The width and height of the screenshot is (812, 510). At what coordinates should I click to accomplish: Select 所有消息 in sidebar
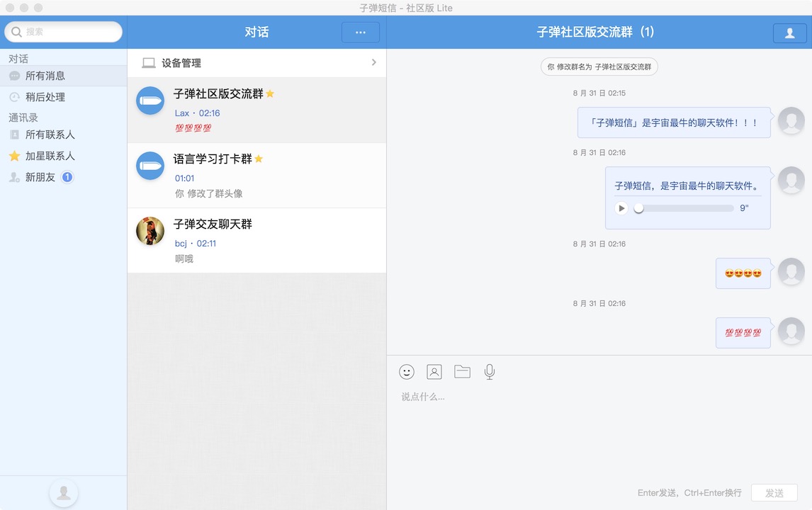[63, 76]
